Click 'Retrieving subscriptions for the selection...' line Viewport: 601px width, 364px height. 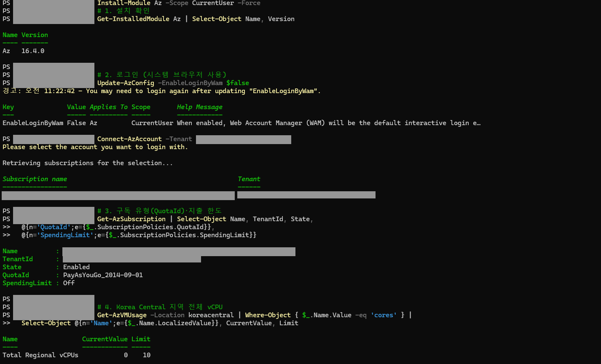pos(88,163)
